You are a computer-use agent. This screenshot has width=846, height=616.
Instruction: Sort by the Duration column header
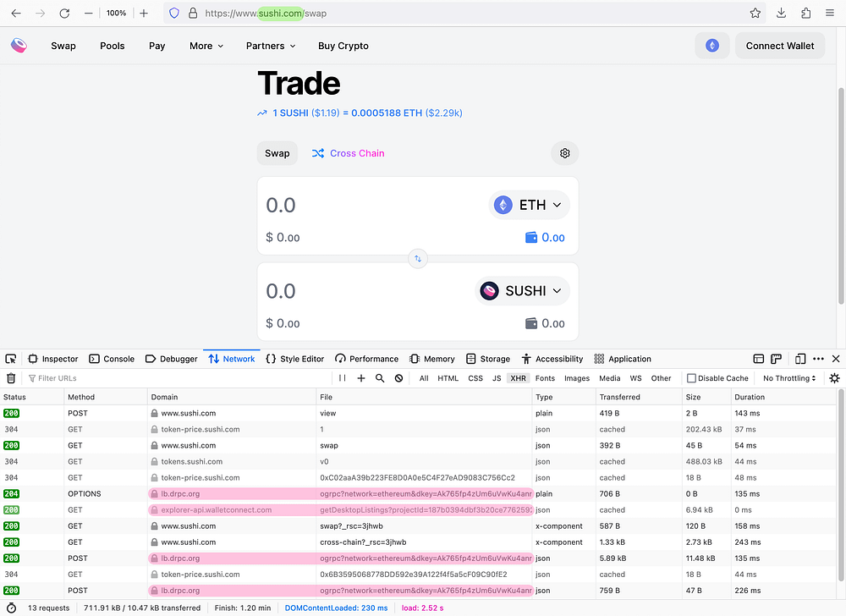coord(783,397)
